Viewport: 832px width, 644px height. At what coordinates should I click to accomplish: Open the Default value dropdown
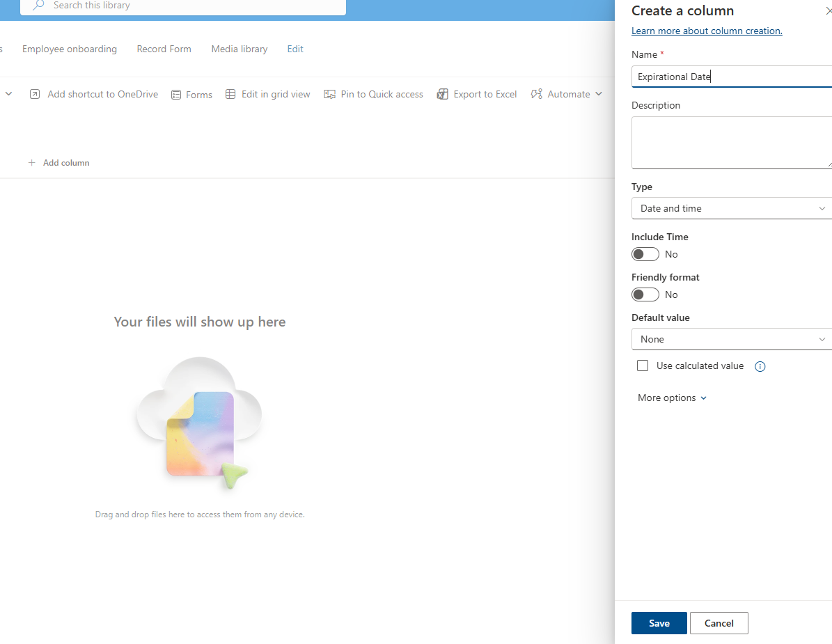click(731, 339)
